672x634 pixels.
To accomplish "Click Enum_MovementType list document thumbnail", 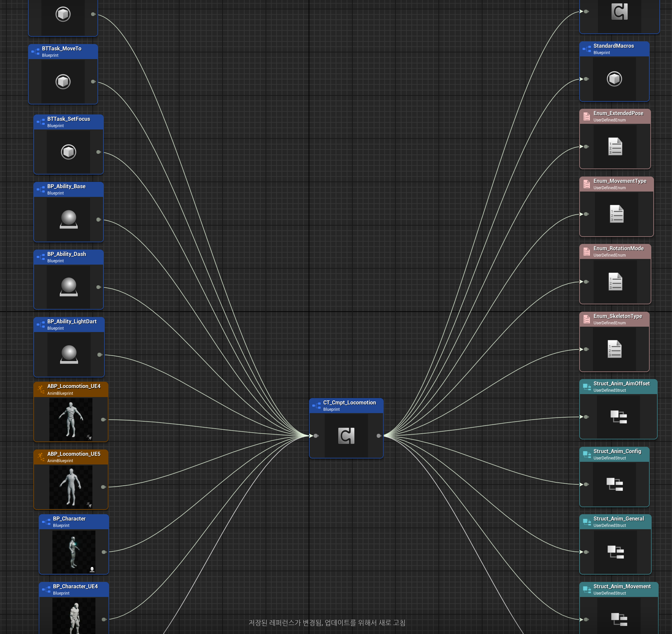I will (617, 214).
